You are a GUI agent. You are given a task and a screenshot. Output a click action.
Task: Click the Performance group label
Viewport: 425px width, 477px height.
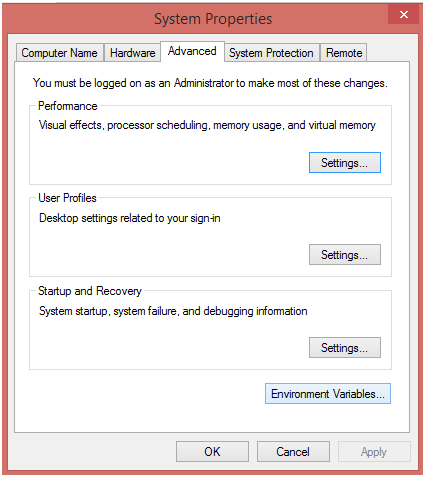68,106
